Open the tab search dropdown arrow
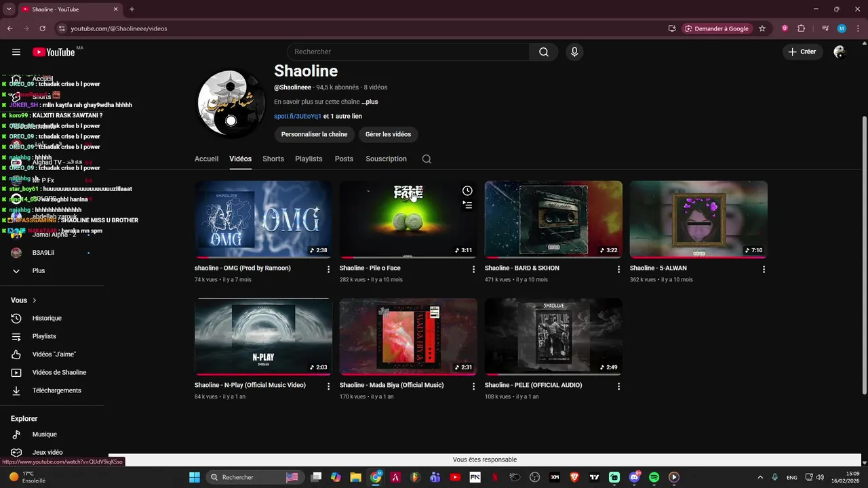 tap(9, 9)
